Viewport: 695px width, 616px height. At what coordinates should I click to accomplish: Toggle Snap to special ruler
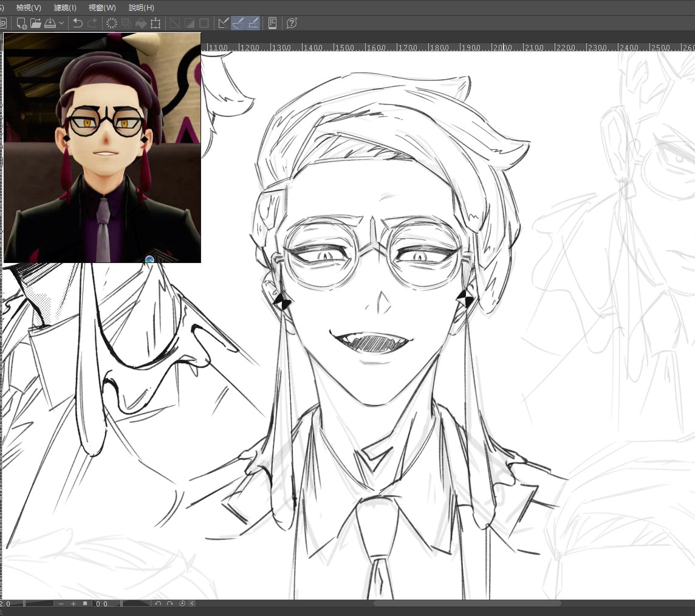pos(238,23)
